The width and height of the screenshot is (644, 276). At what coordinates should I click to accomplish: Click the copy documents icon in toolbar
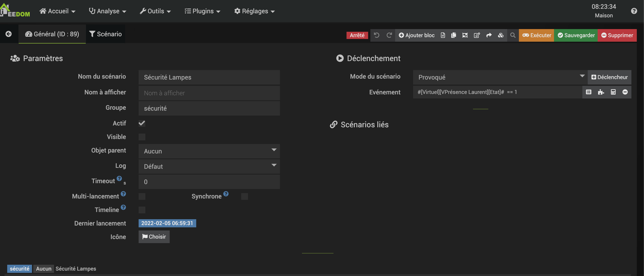click(453, 35)
